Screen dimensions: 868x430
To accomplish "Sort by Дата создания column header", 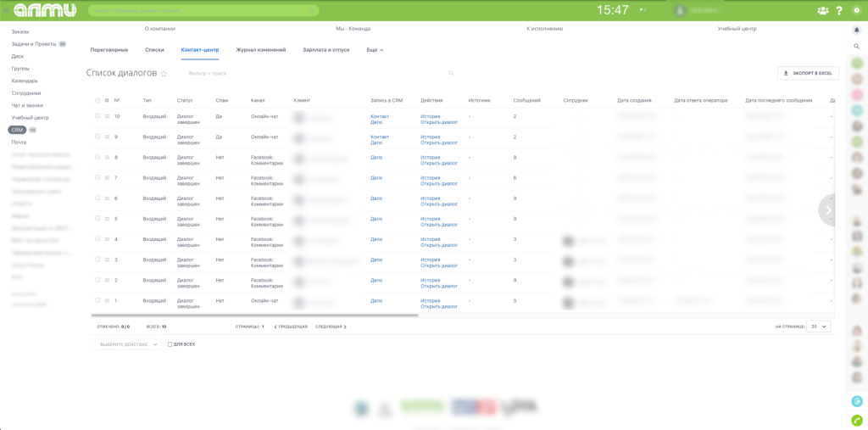I will [634, 100].
